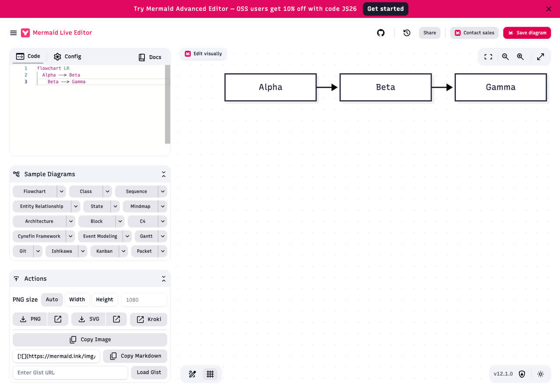The height and width of the screenshot is (392, 560).
Task: Load the Kanban sample diagram
Action: pos(105,251)
